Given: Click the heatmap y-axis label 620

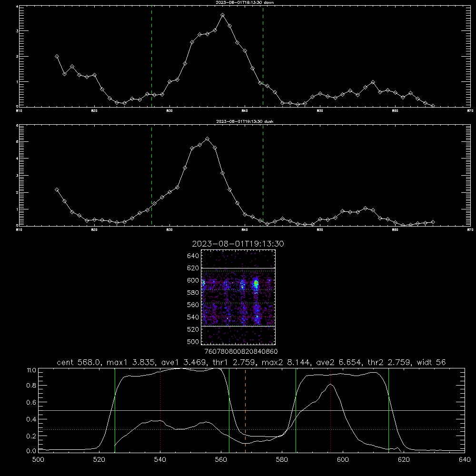Looking at the screenshot, I should pyautogui.click(x=193, y=268).
